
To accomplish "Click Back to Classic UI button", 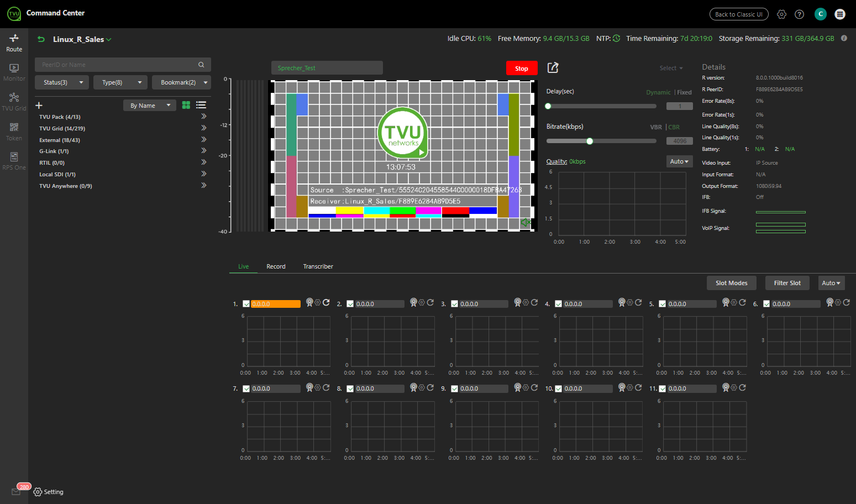I will (739, 14).
